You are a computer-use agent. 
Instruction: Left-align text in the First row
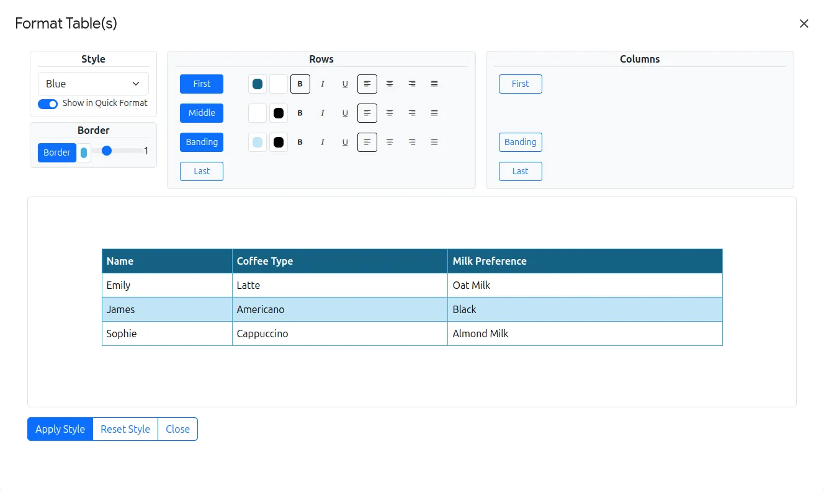[367, 84]
